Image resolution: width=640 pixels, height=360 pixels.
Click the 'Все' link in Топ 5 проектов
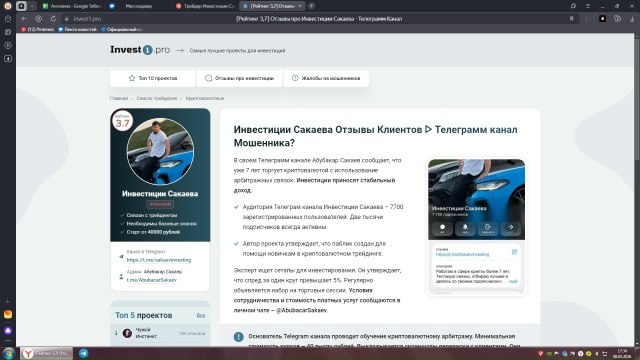pos(201,316)
